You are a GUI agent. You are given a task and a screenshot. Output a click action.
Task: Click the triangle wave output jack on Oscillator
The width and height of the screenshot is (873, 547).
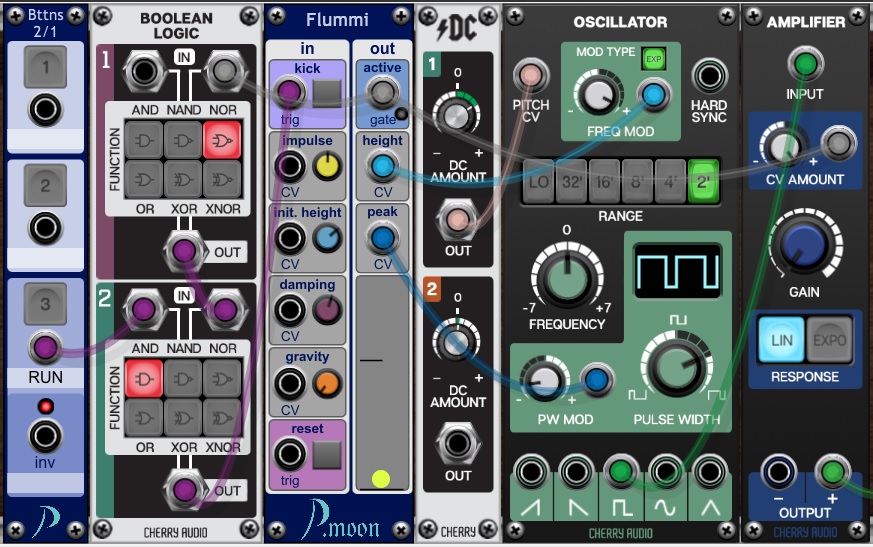(710, 470)
